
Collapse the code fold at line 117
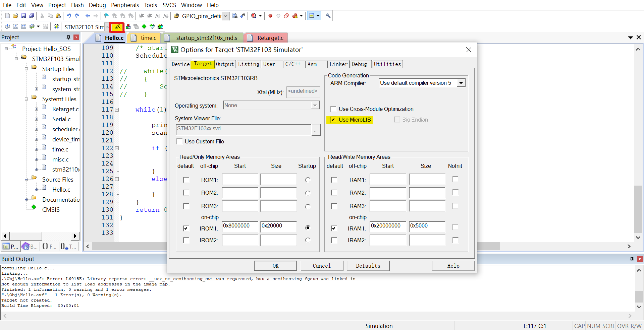tap(117, 110)
